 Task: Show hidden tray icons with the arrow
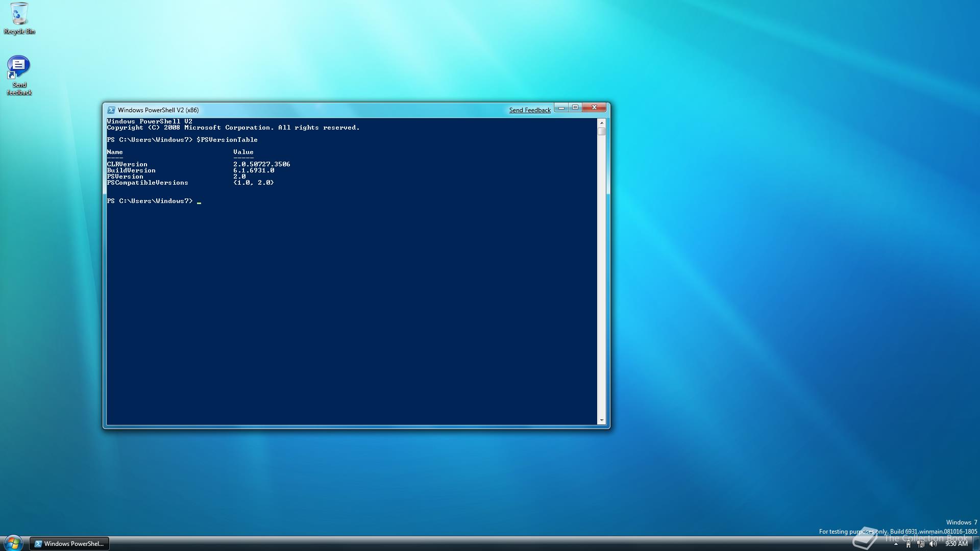[896, 544]
